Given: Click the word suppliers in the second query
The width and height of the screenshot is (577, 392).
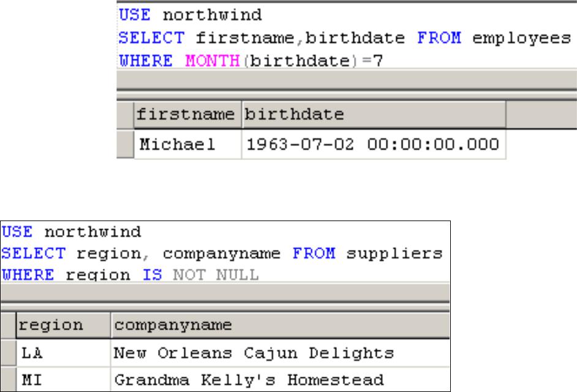Looking at the screenshot, I should pyautogui.click(x=394, y=254).
